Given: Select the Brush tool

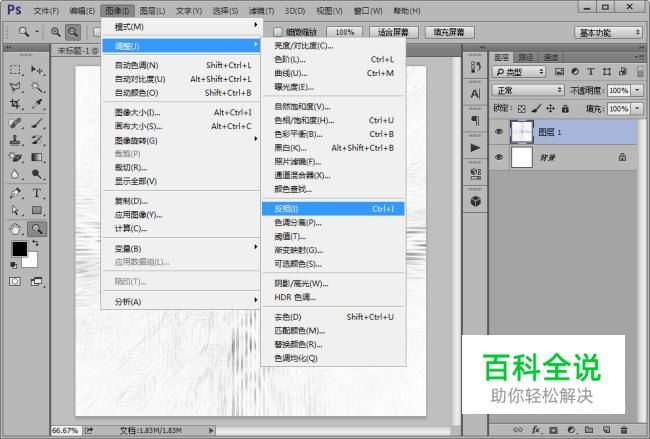Looking at the screenshot, I should click(x=37, y=123).
